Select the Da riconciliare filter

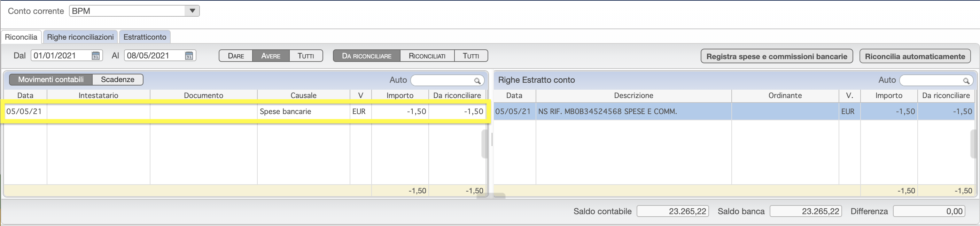coord(367,56)
